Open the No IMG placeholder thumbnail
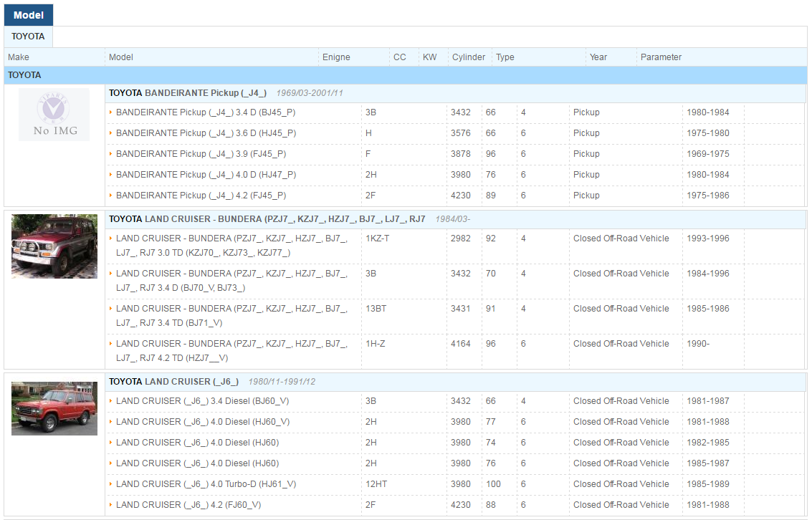The height and width of the screenshot is (520, 812). pyautogui.click(x=54, y=115)
